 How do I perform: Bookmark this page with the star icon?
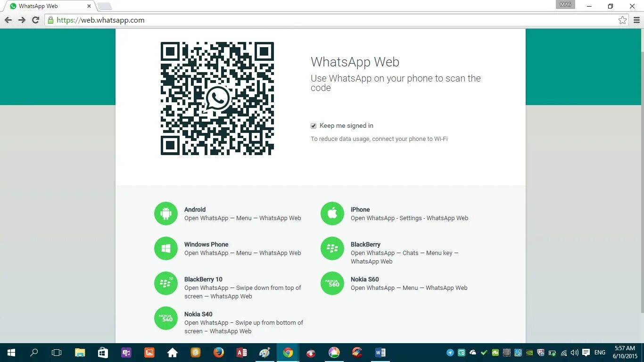click(622, 20)
